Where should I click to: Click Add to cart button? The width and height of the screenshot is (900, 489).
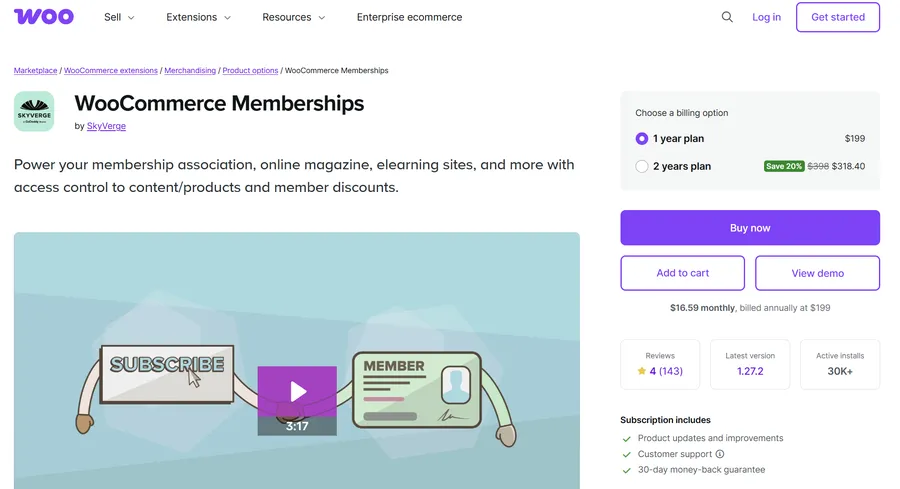click(682, 273)
